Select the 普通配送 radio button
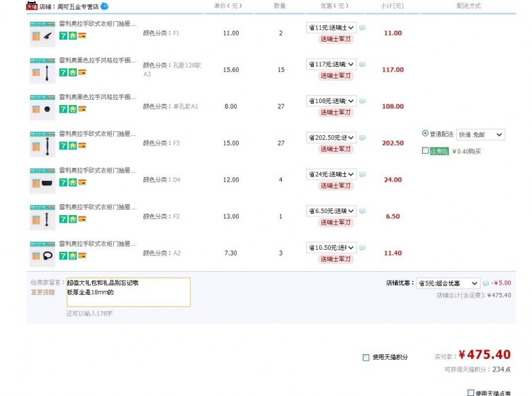This screenshot has height=396, width=532. (426, 134)
